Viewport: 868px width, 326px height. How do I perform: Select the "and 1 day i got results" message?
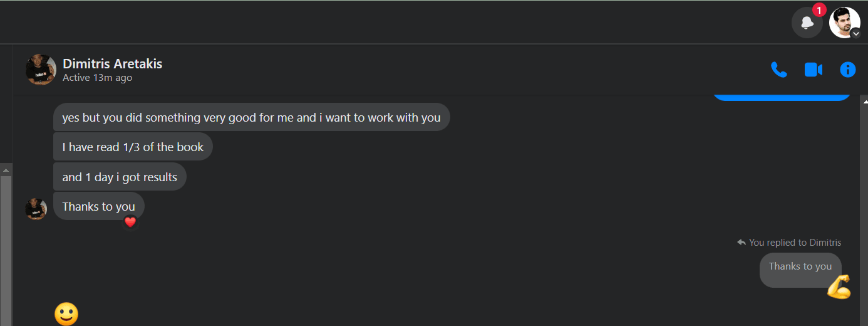point(120,177)
